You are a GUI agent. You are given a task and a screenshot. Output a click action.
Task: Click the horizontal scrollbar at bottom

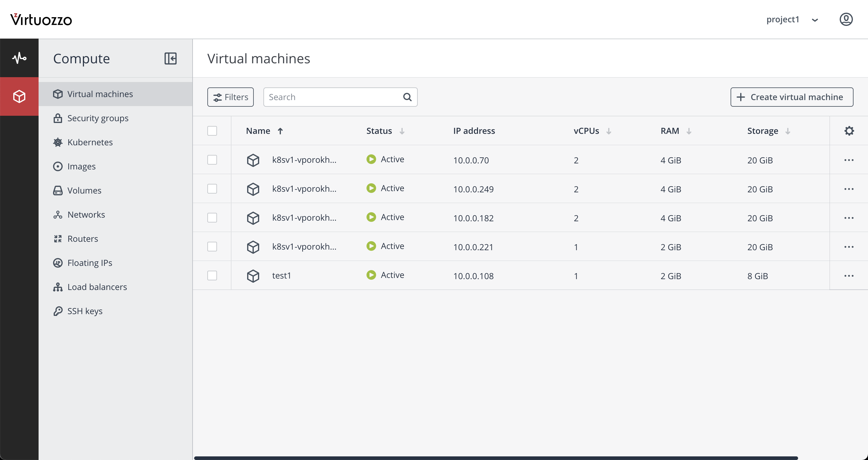pyautogui.click(x=495, y=458)
